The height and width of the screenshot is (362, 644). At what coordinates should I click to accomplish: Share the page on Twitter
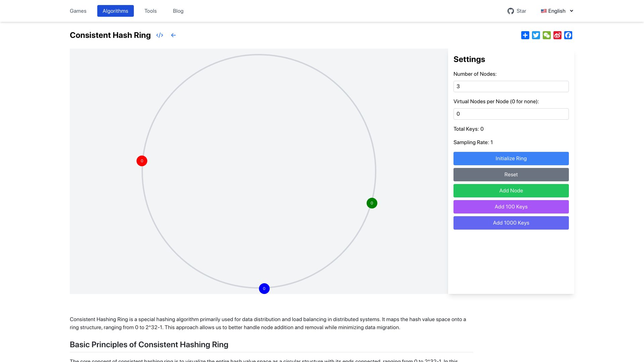pos(536,35)
